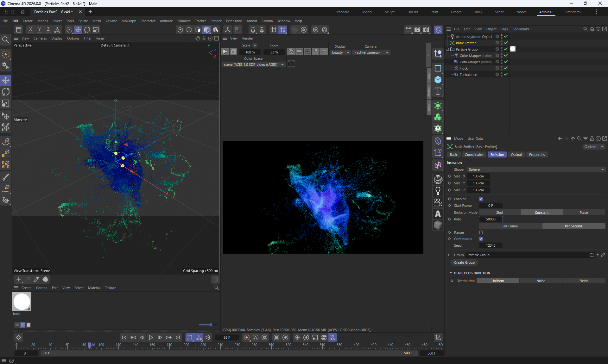The width and height of the screenshot is (608, 364).
Task: Select the Scale tool in left toolbar
Action: tap(6, 103)
